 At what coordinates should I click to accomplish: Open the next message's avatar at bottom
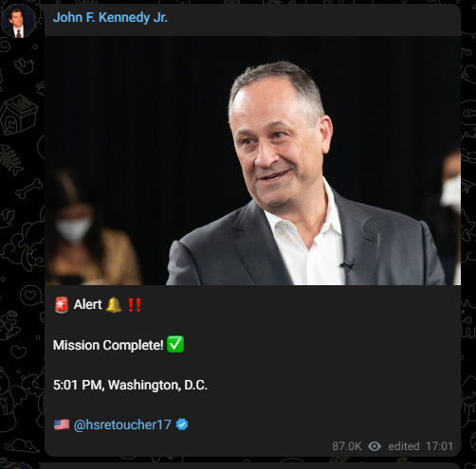click(18, 465)
